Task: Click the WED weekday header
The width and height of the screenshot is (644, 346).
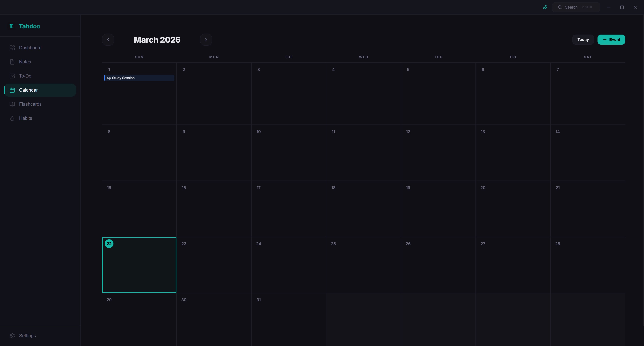Action: (x=364, y=57)
